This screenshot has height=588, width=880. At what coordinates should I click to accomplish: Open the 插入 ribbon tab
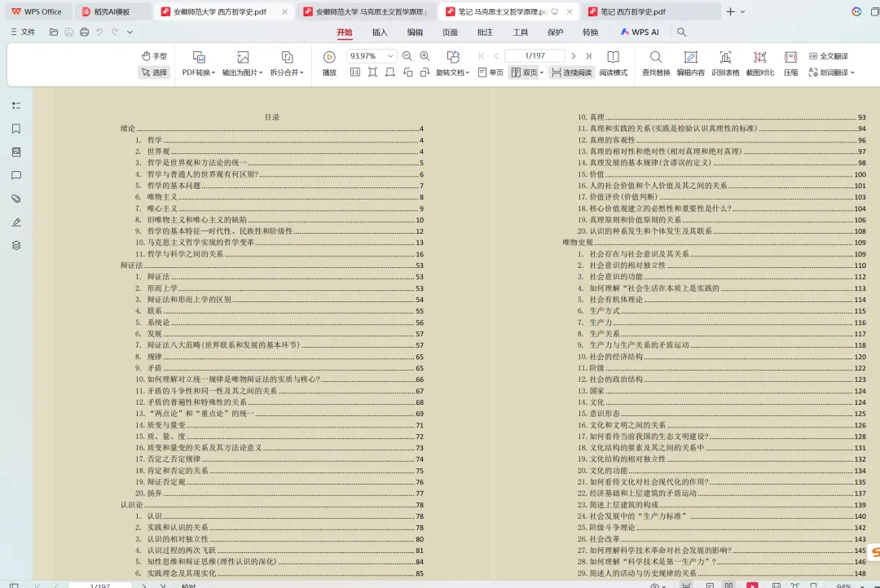[x=380, y=33]
